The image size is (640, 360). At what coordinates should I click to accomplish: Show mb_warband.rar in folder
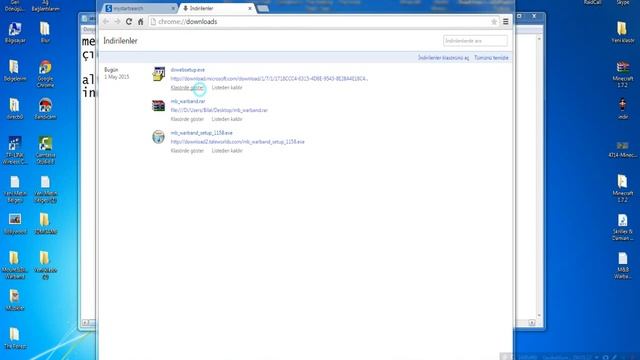coord(187,119)
